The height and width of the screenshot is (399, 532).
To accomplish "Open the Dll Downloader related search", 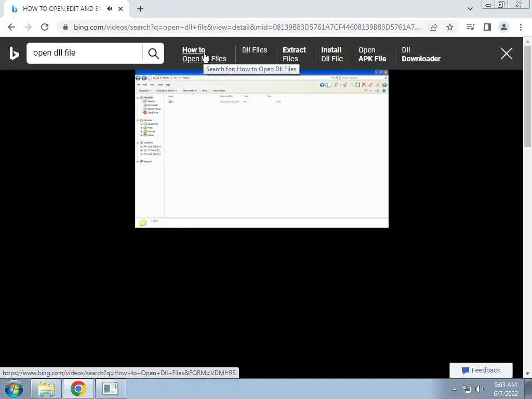I will coord(421,54).
